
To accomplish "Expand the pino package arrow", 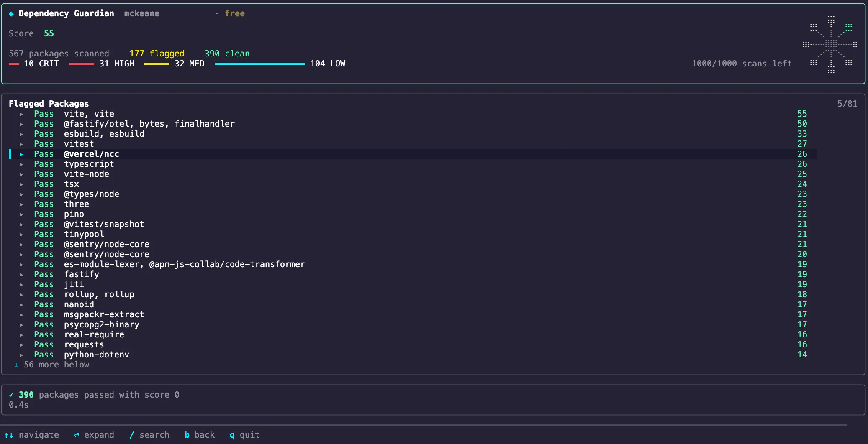I will pos(21,214).
